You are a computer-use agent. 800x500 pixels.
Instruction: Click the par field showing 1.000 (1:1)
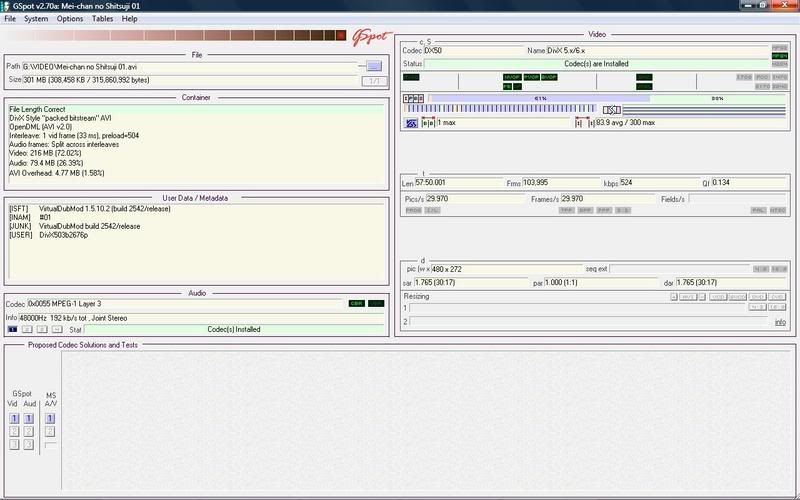pyautogui.click(x=602, y=283)
